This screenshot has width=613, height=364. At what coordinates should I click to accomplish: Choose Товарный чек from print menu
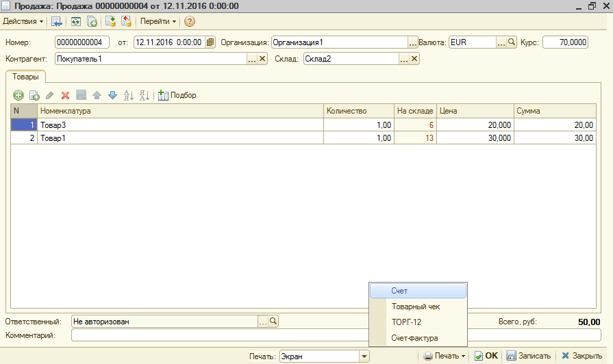(418, 307)
